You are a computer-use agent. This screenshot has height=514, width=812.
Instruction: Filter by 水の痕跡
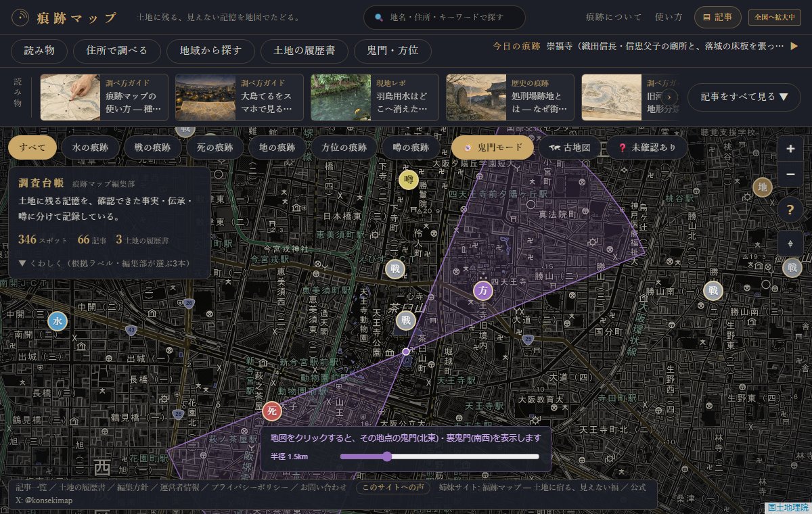click(90, 147)
